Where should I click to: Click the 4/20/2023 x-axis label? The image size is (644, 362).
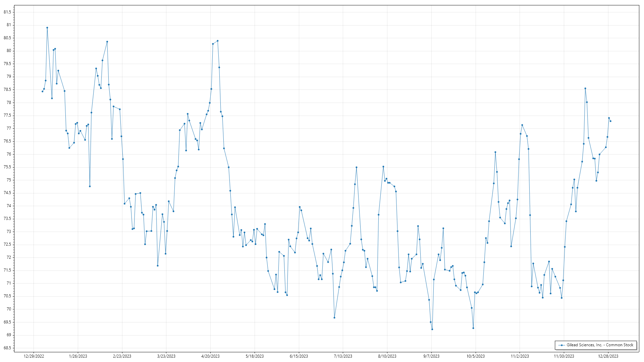210,356
